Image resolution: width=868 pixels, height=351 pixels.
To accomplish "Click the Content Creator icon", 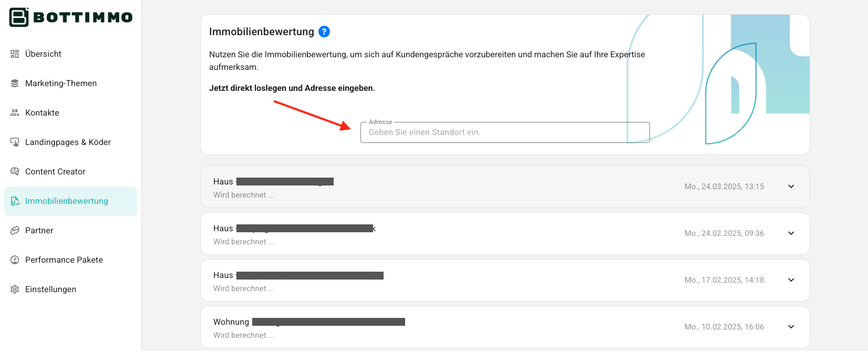I will coord(15,171).
